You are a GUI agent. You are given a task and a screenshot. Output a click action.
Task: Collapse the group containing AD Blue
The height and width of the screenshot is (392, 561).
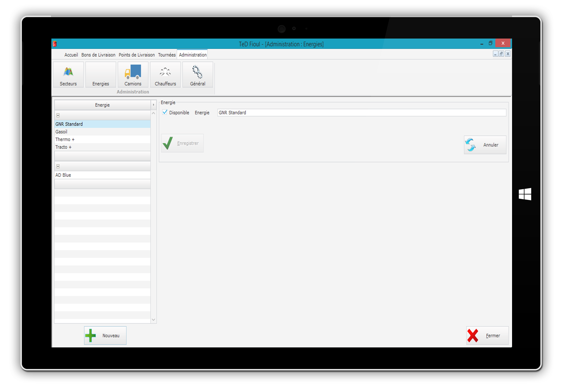pos(58,166)
